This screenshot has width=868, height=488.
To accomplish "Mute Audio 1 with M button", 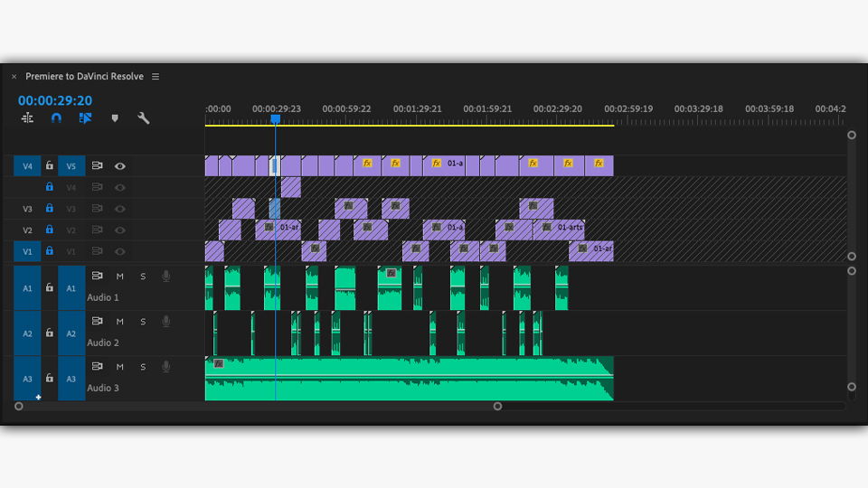I will [x=119, y=277].
